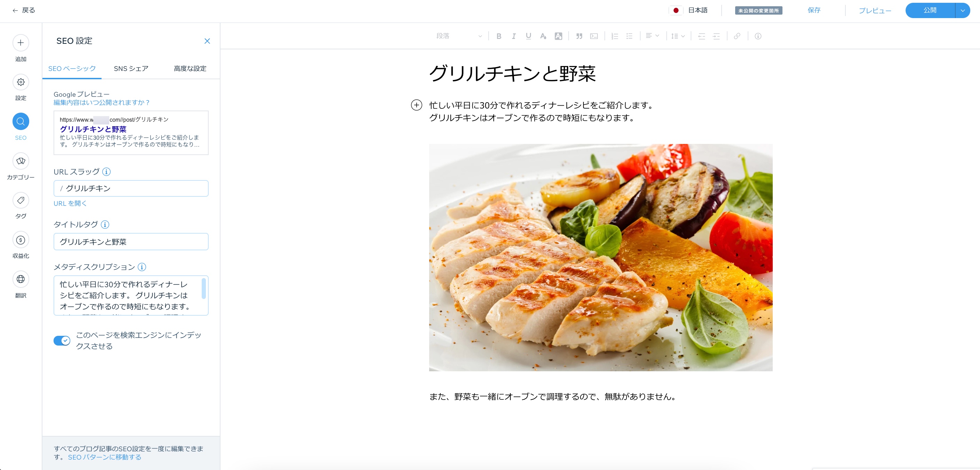Viewport: 980px width, 470px height.
Task: Open the 段落 paragraph style dropdown
Action: click(x=459, y=36)
